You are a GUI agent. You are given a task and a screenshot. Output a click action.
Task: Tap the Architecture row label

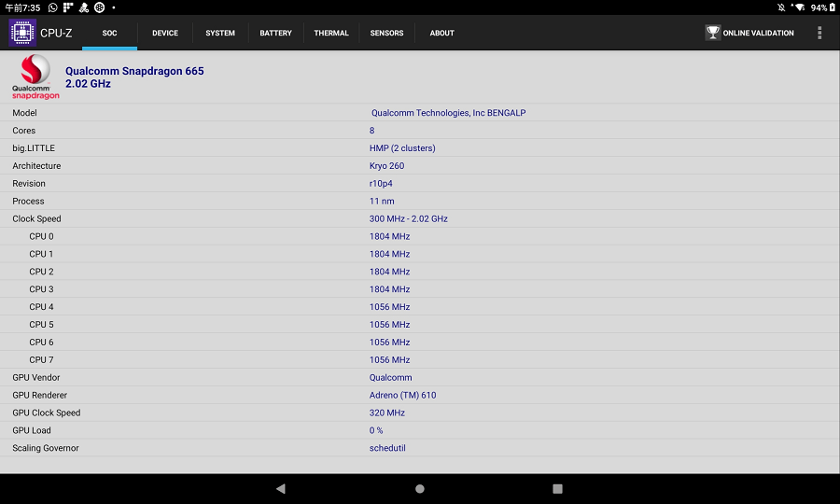[36, 165]
